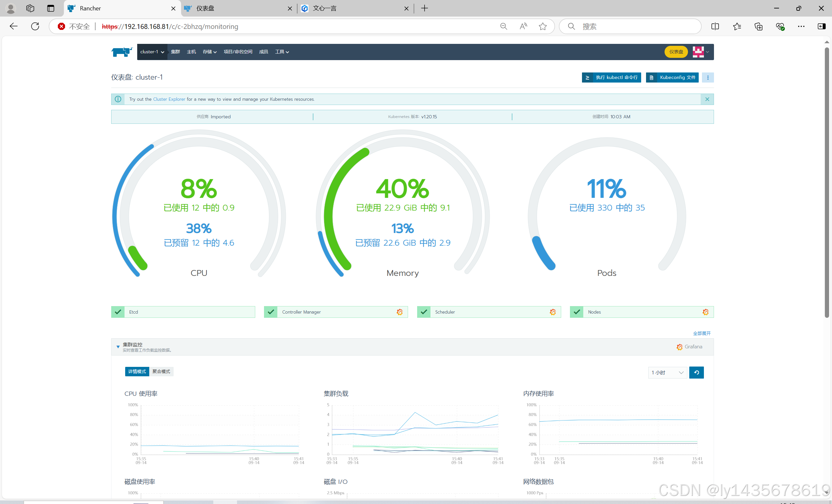Image resolution: width=832 pixels, height=504 pixels.
Task: Open 项目/命名空间 menu item
Action: pyautogui.click(x=238, y=52)
